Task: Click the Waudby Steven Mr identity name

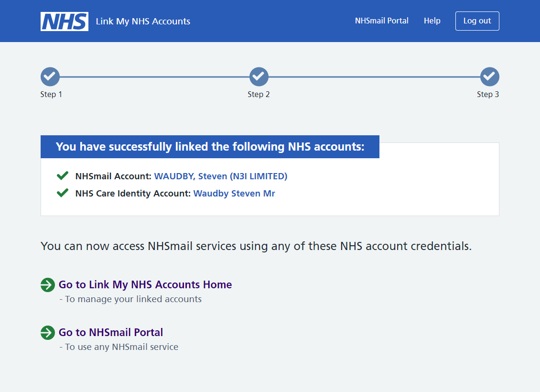Action: [x=234, y=194]
